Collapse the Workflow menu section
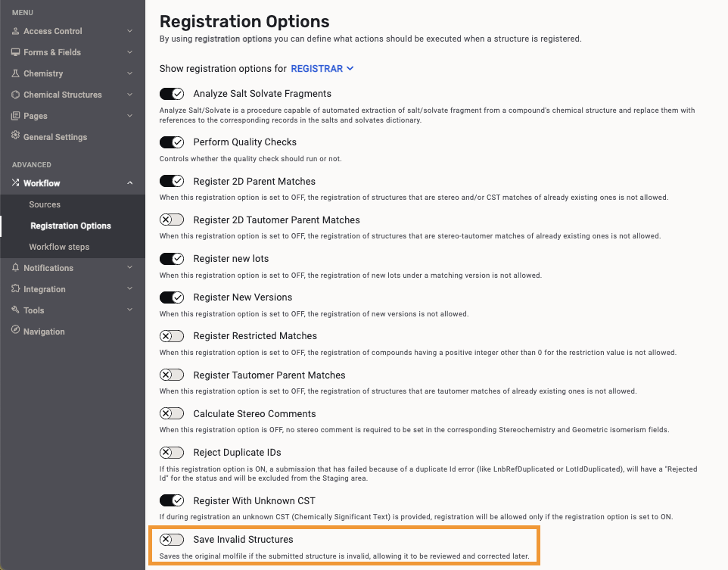The image size is (728, 570). pyautogui.click(x=129, y=183)
